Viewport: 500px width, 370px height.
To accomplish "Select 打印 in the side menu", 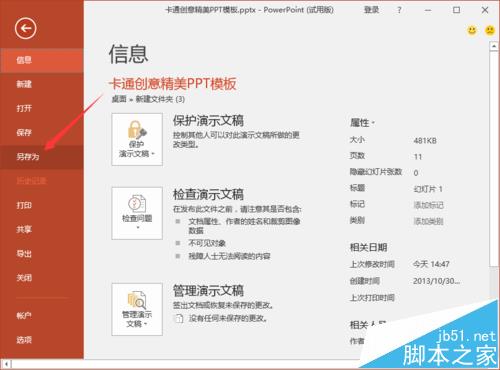I will [x=42, y=205].
